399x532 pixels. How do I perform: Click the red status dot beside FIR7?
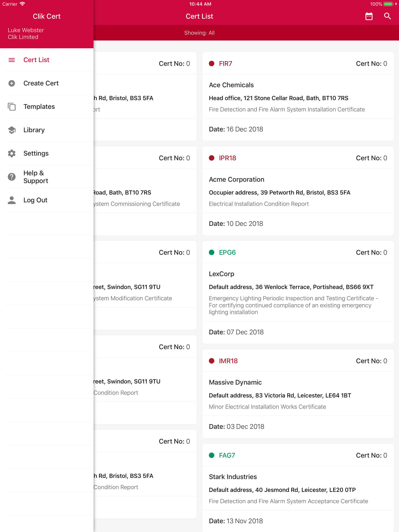(x=212, y=63)
